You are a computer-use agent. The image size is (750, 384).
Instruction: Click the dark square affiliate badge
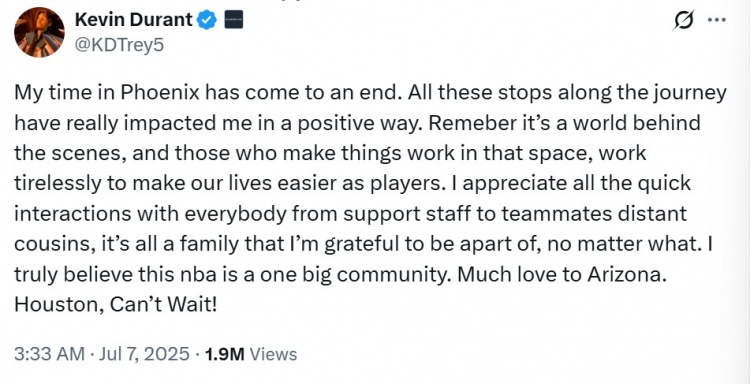click(233, 20)
